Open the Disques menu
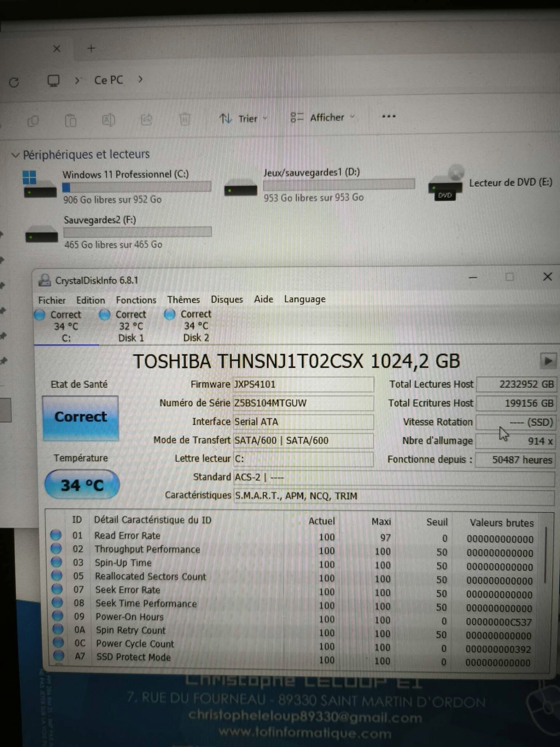Screen dimensions: 560x747 pyautogui.click(x=227, y=300)
